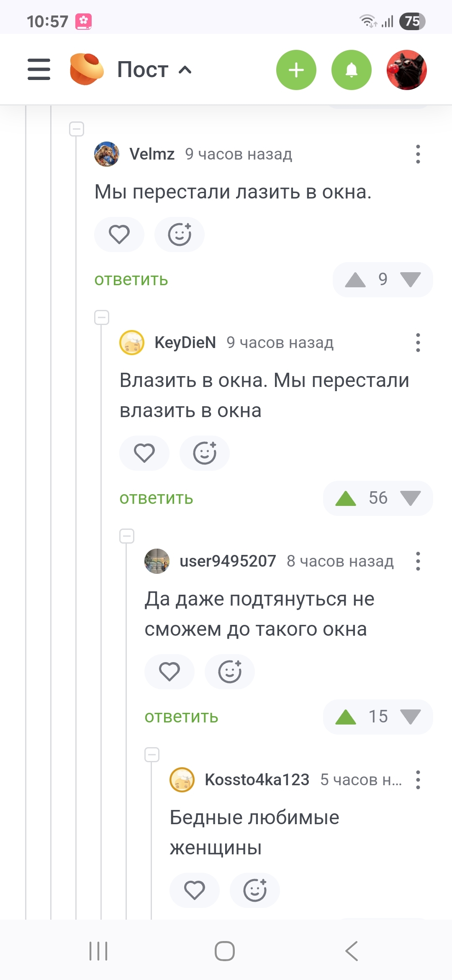Add emoji reaction to Kossto4ka123 comment

[255, 890]
